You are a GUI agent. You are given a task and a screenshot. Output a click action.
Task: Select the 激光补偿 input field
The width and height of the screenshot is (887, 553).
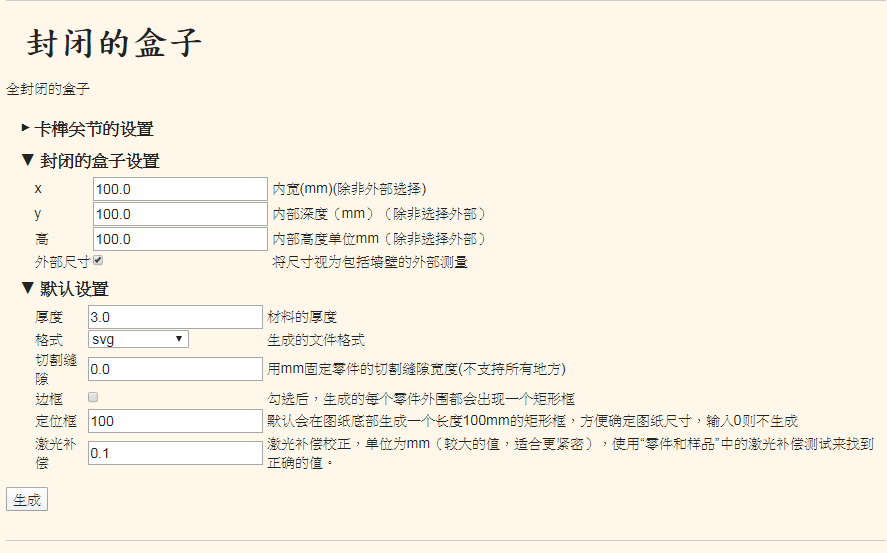tap(175, 453)
